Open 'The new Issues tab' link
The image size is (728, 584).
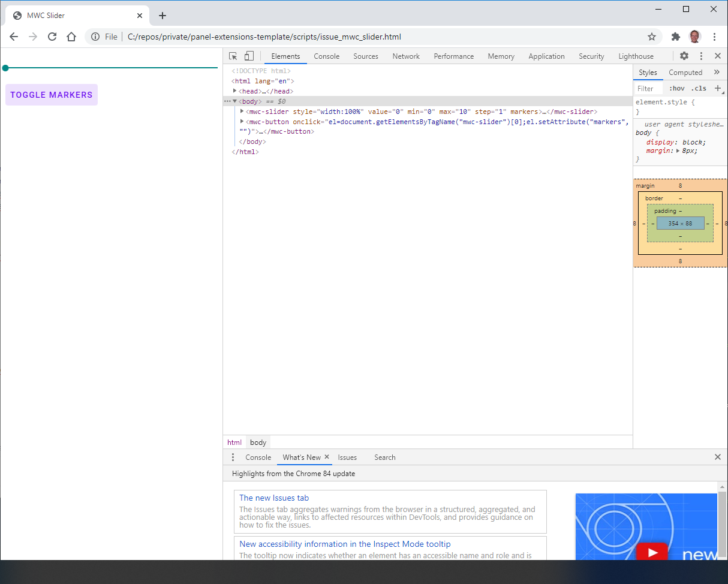pos(274,498)
